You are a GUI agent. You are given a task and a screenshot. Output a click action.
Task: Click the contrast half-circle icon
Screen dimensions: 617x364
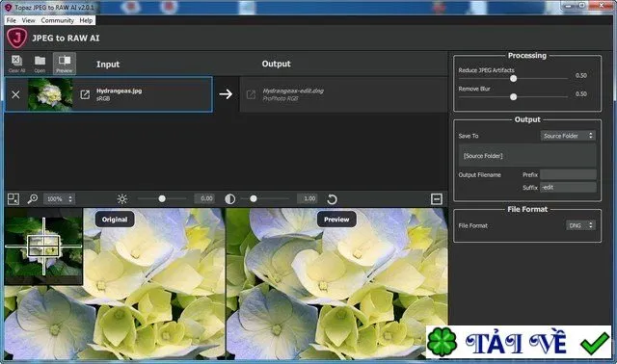click(230, 199)
